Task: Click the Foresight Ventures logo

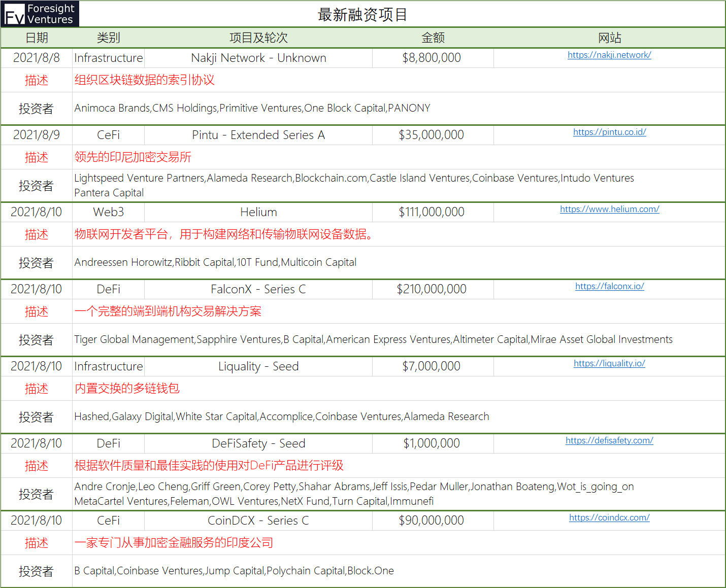Action: point(40,14)
